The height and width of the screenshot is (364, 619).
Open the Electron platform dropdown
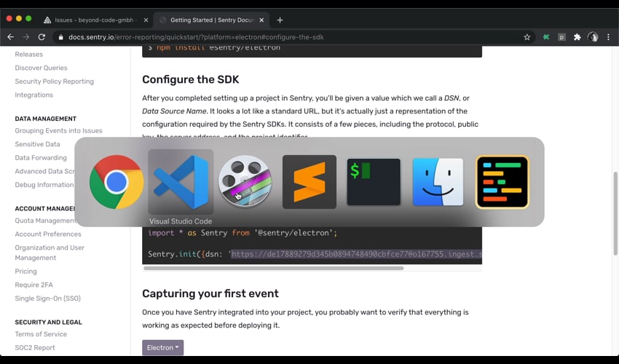point(162,348)
